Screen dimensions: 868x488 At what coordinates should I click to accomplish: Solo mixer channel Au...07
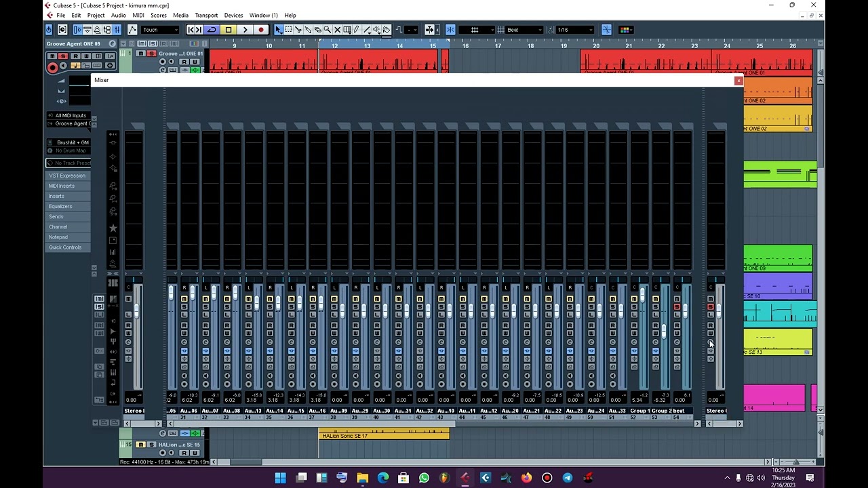pyautogui.click(x=205, y=307)
